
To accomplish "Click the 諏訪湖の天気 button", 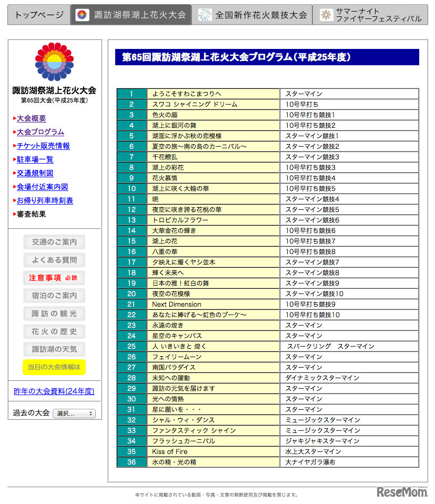I will tap(54, 349).
